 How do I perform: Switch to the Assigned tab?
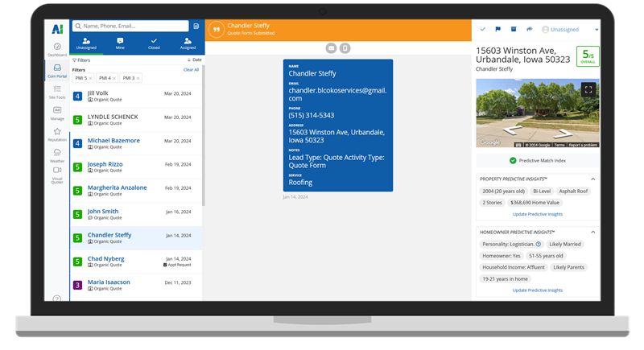click(188, 44)
